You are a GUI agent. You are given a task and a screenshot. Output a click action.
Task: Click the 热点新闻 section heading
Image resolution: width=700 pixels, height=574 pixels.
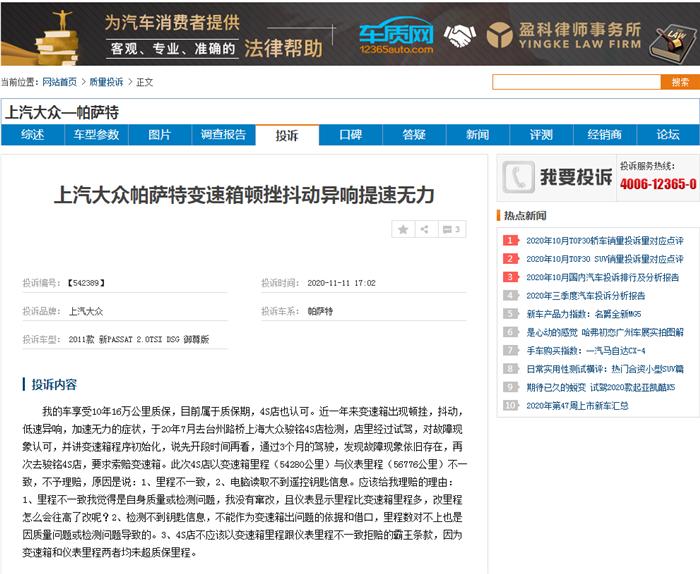click(525, 216)
